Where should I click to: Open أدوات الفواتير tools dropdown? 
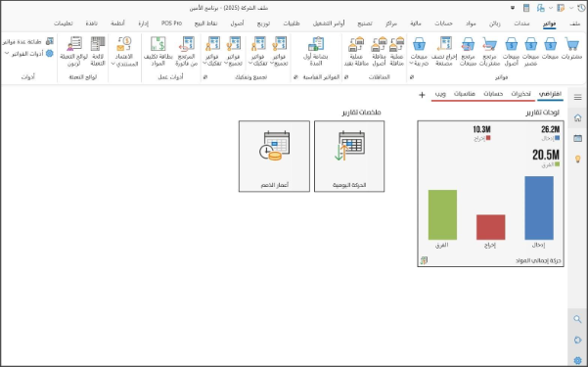coord(28,54)
